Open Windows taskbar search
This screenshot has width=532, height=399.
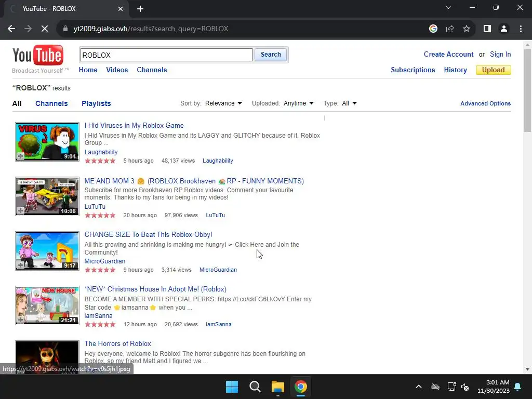click(x=255, y=387)
